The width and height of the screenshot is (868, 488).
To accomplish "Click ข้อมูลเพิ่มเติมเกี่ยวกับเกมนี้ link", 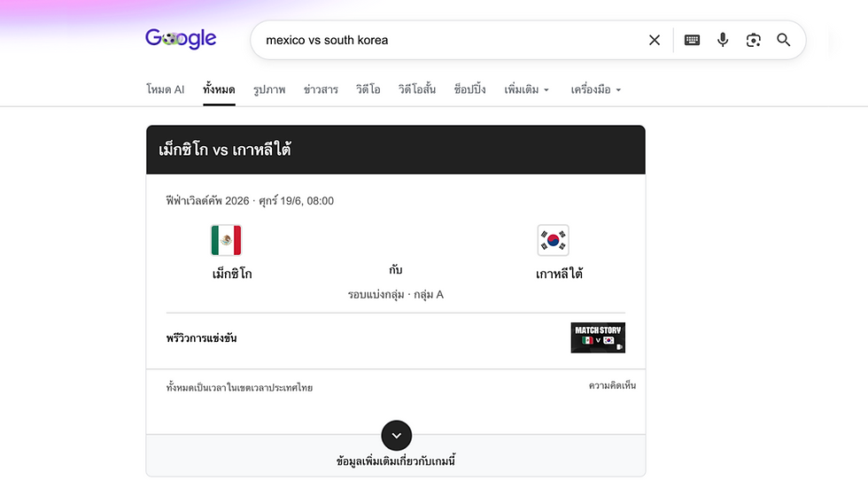I will pyautogui.click(x=396, y=461).
